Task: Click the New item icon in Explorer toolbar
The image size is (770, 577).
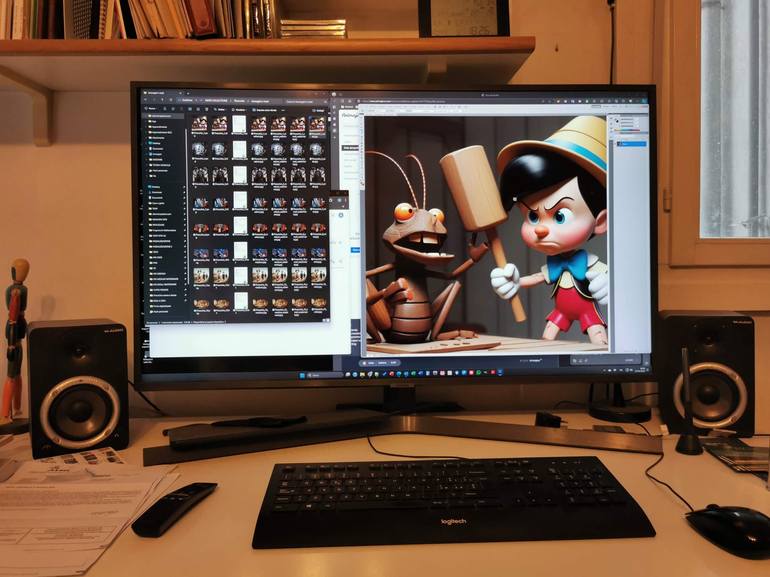Action: (x=152, y=109)
